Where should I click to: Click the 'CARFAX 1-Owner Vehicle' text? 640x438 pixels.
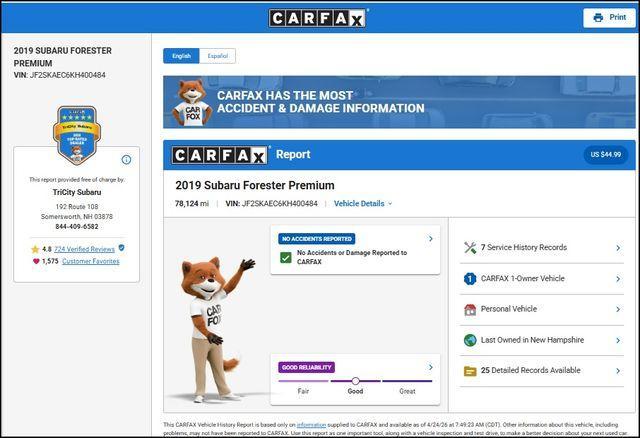tap(522, 278)
